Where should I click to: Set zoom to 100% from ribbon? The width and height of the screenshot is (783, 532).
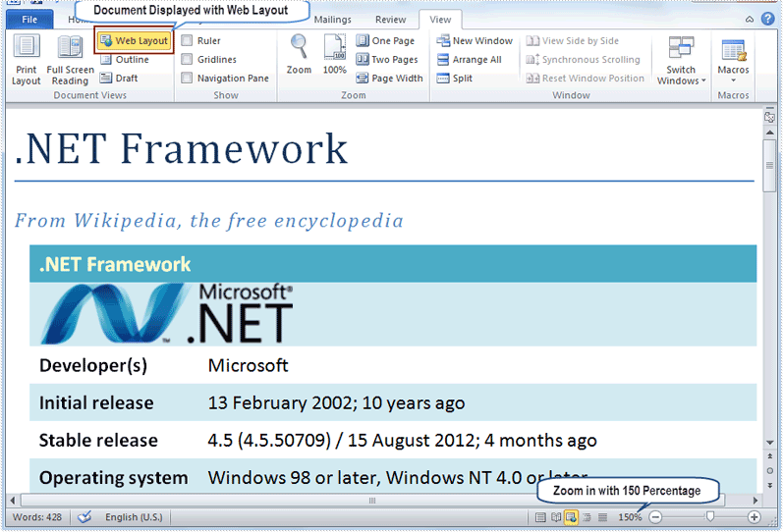click(x=335, y=55)
